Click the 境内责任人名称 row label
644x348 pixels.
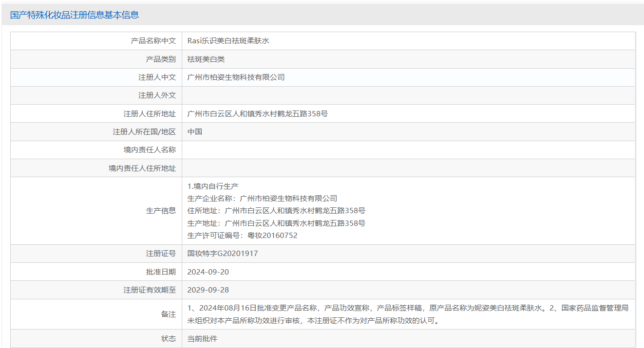click(x=150, y=150)
